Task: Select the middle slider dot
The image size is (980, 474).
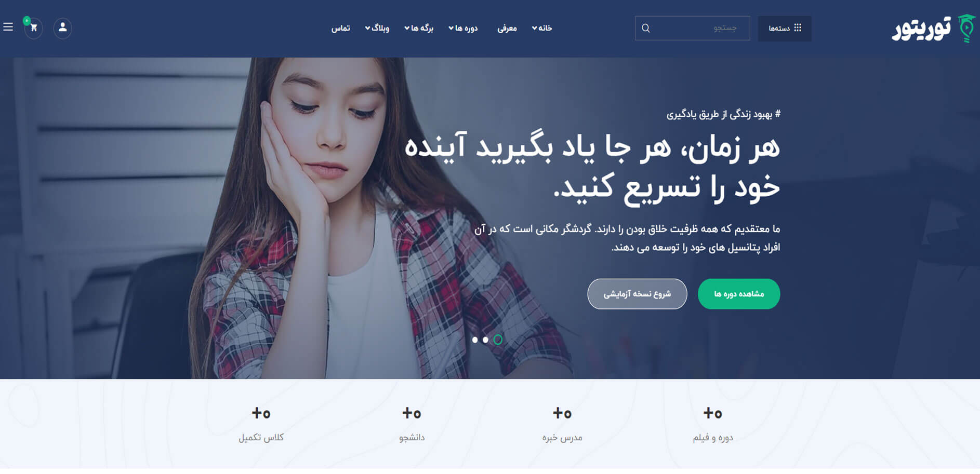Action: tap(485, 340)
